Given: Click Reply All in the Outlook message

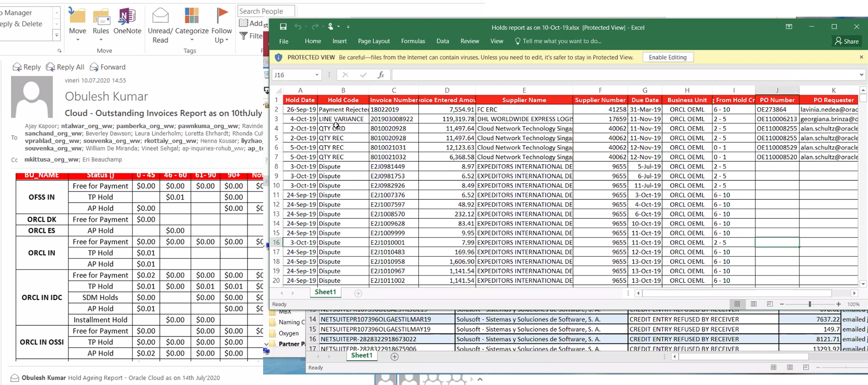Looking at the screenshot, I should [65, 67].
